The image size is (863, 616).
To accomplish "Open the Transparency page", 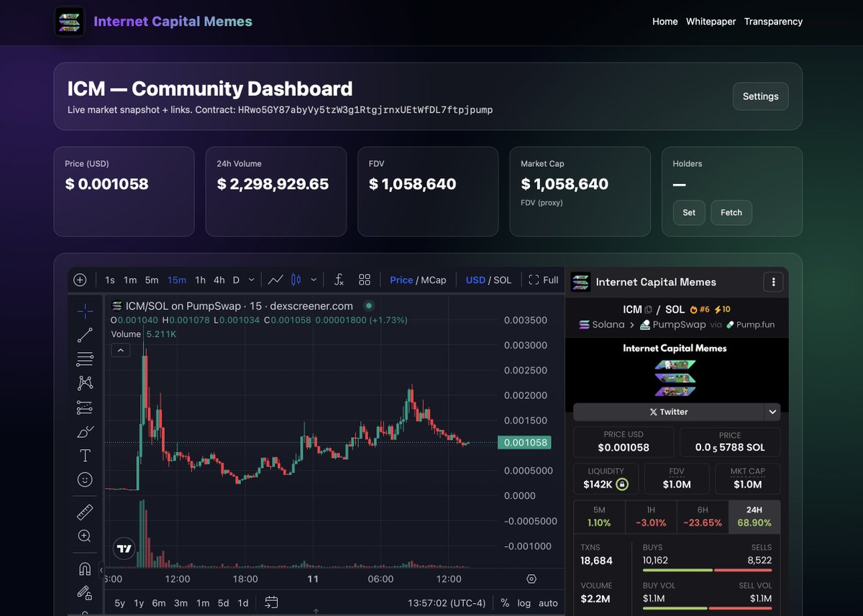I will coord(774,22).
